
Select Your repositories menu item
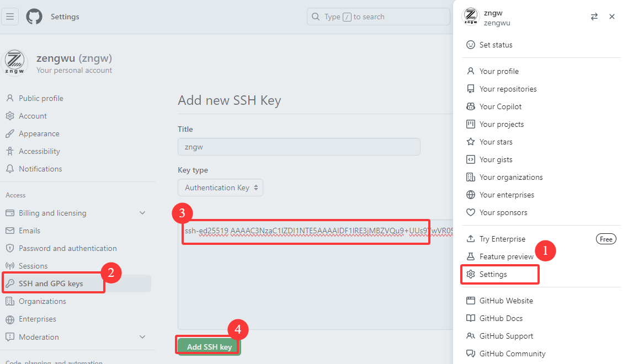pos(508,89)
